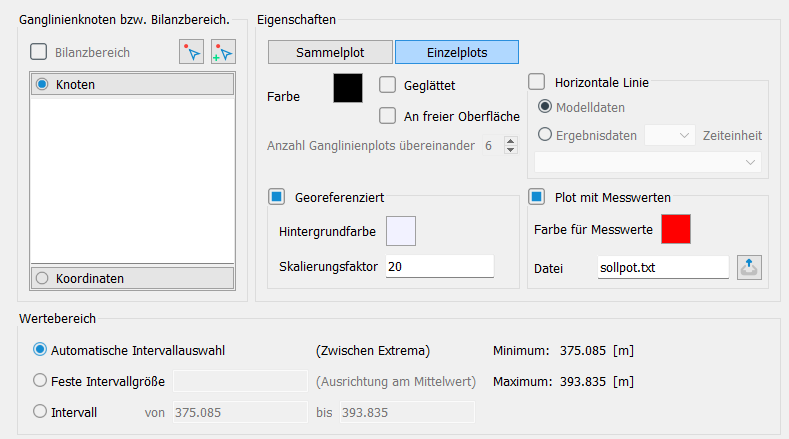
Task: Select the Koordinaten radio option
Action: tap(42, 278)
